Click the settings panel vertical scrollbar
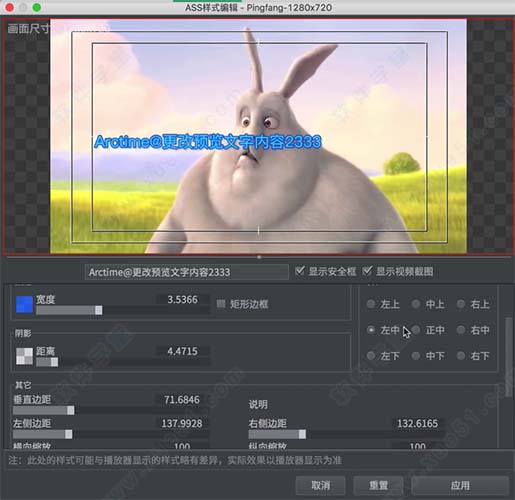The image size is (515, 500). 508,357
